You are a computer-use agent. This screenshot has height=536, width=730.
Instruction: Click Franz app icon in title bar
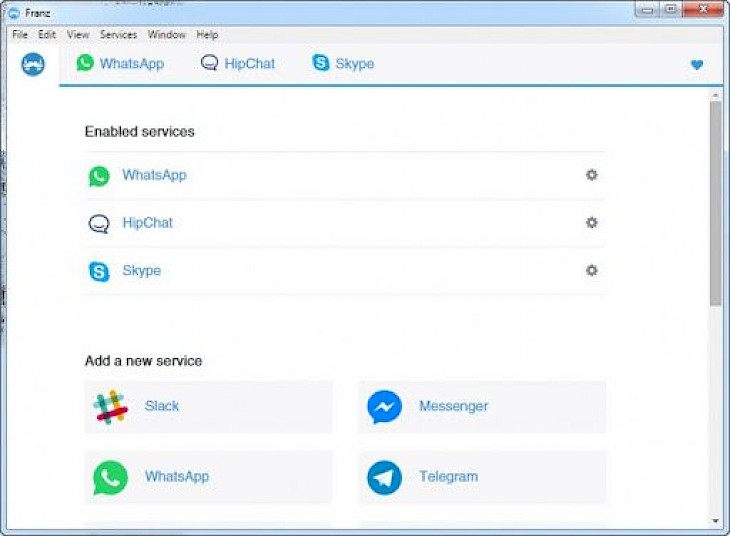point(14,13)
